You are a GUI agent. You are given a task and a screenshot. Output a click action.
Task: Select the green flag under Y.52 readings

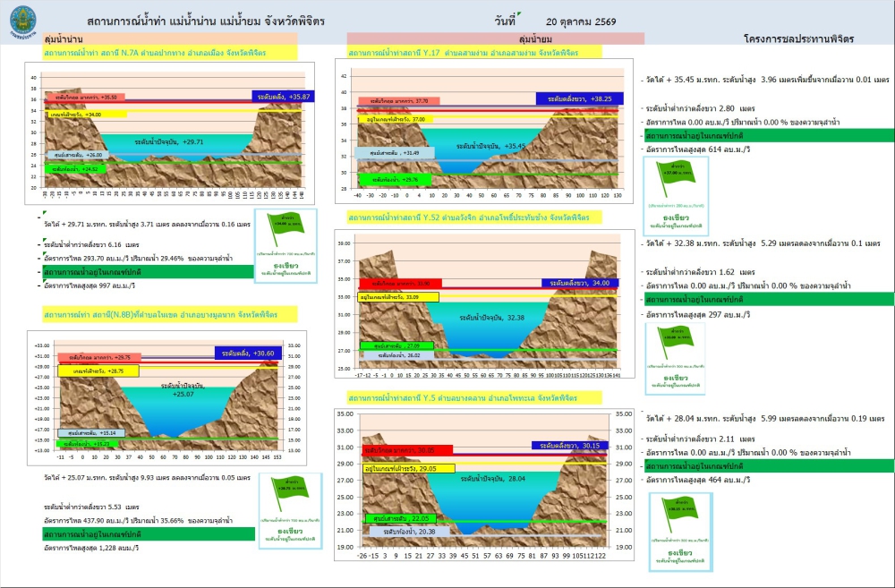[675, 359]
